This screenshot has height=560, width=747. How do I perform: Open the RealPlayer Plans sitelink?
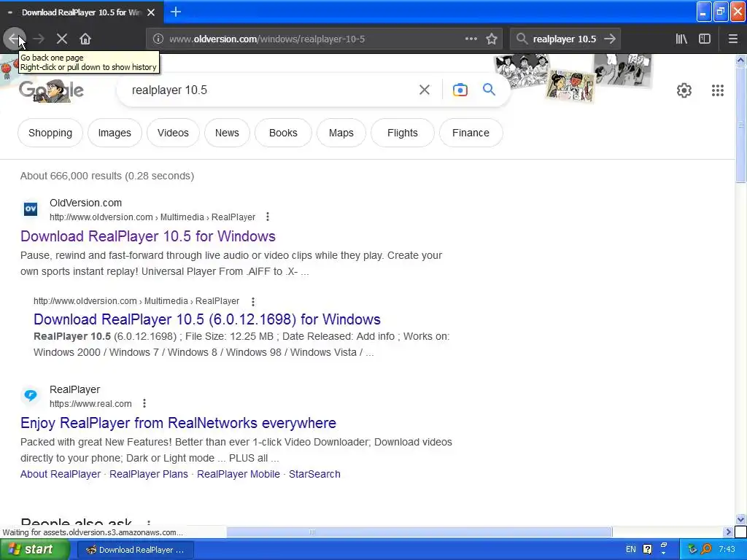click(x=149, y=474)
